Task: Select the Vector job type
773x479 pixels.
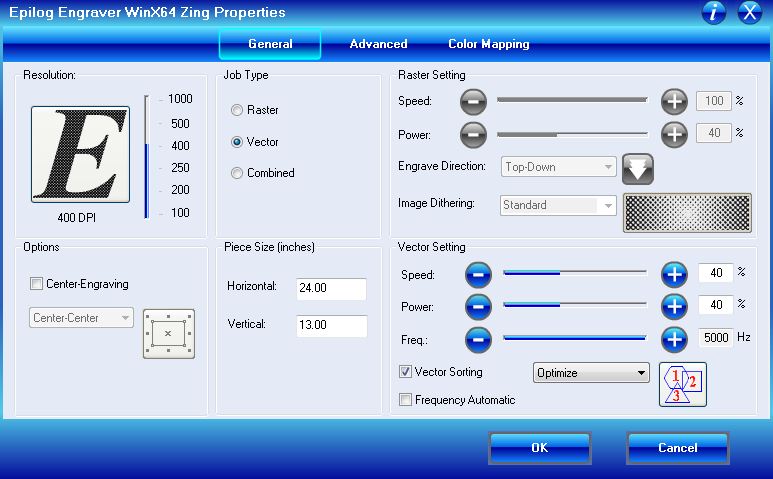Action: 237,142
